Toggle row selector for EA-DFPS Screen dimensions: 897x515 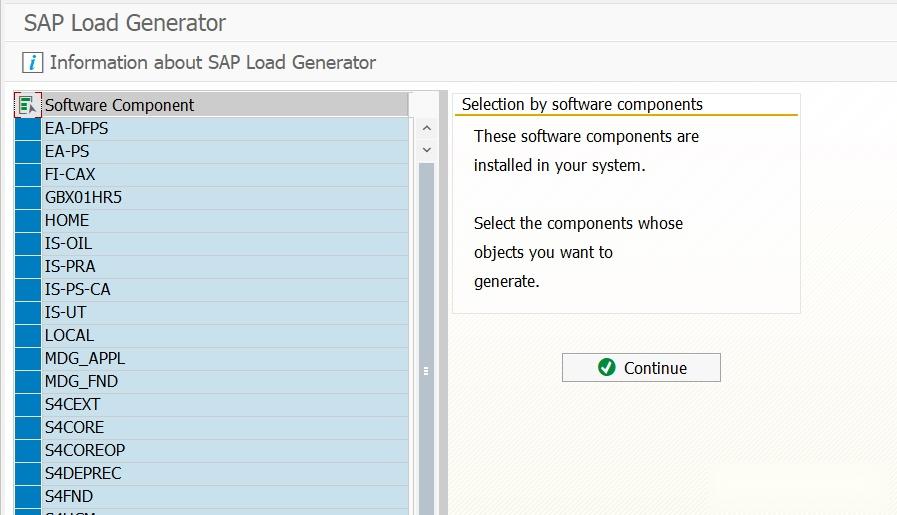27,128
